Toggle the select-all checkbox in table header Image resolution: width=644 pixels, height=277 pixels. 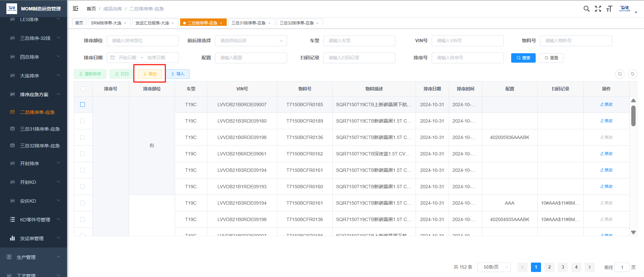pos(83,89)
